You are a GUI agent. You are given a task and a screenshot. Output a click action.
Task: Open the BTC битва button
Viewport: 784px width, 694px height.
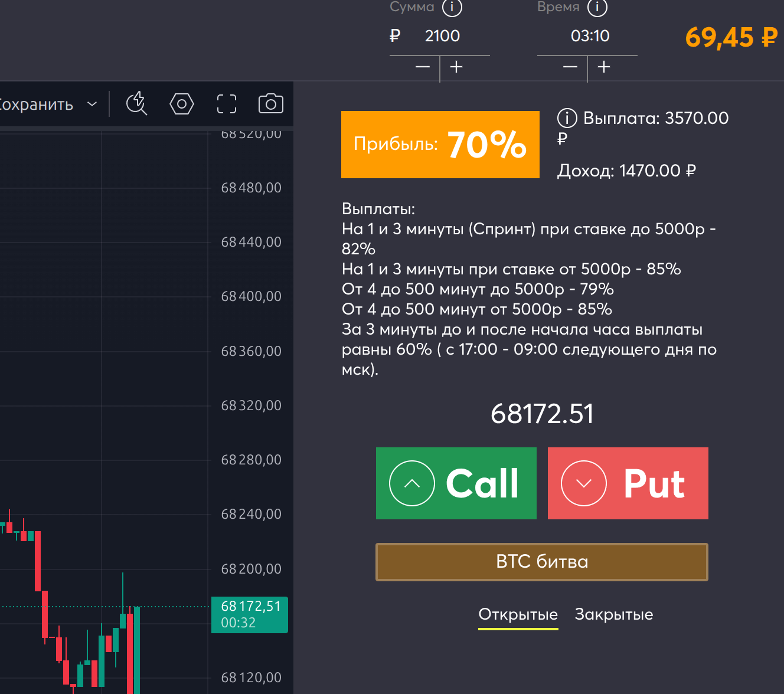click(541, 562)
